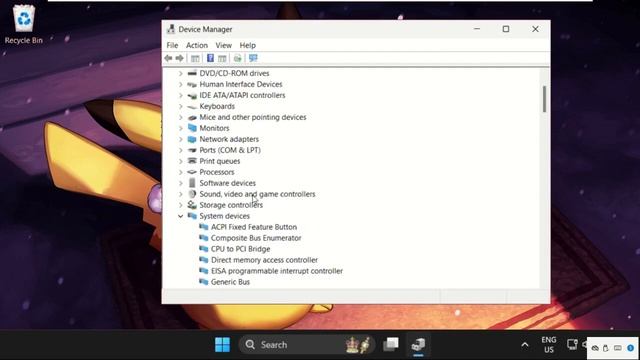Expand the Print queues node
The height and width of the screenshot is (360, 640).
181,162
